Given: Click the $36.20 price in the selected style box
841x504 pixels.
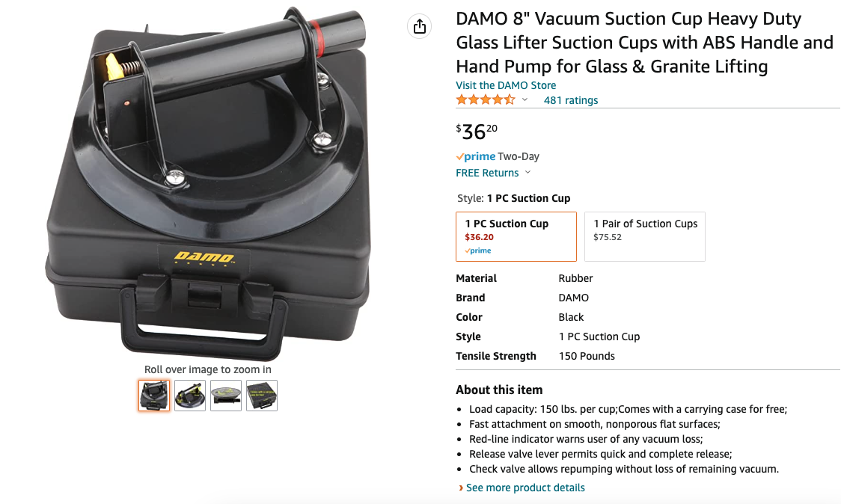Looking at the screenshot, I should 479,237.
